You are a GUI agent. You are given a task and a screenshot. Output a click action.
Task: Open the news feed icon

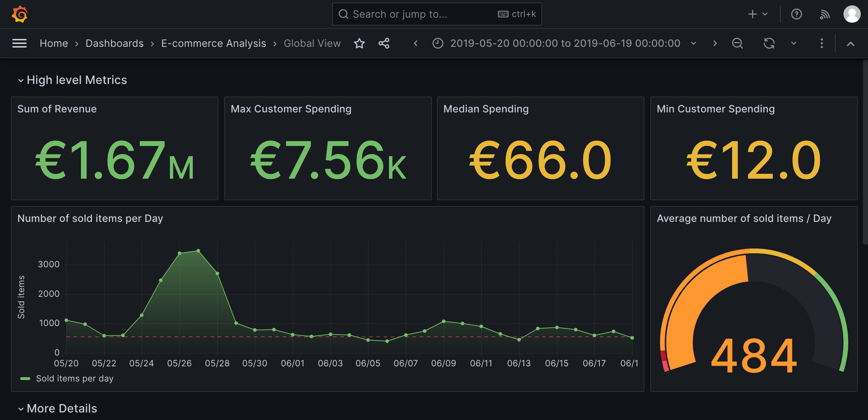(x=824, y=14)
